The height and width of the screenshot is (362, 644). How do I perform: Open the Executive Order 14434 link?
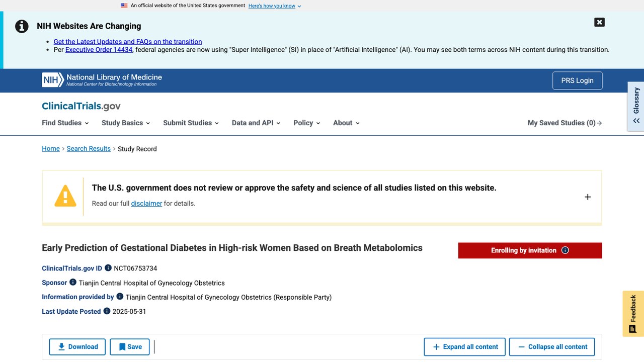click(99, 50)
